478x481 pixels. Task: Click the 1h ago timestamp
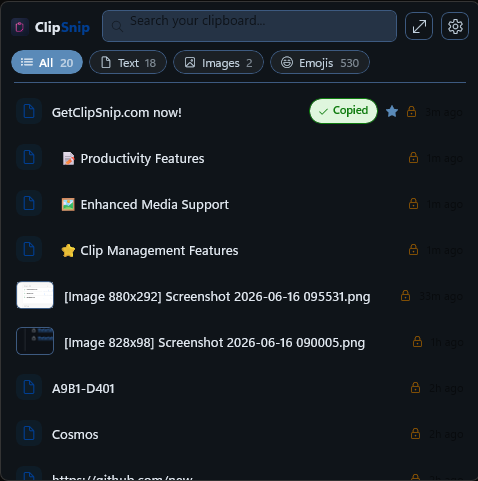click(447, 342)
